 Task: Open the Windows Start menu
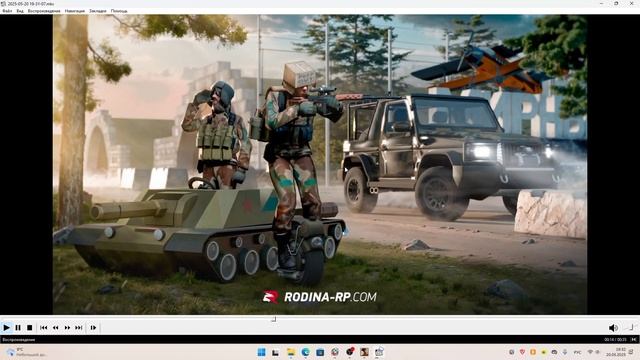(x=262, y=352)
